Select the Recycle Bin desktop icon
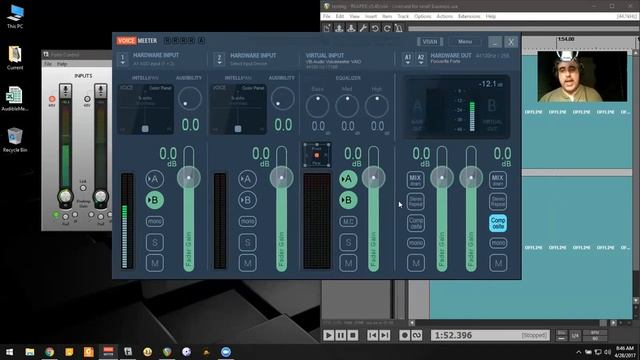This screenshot has height=360, width=640. click(x=15, y=140)
